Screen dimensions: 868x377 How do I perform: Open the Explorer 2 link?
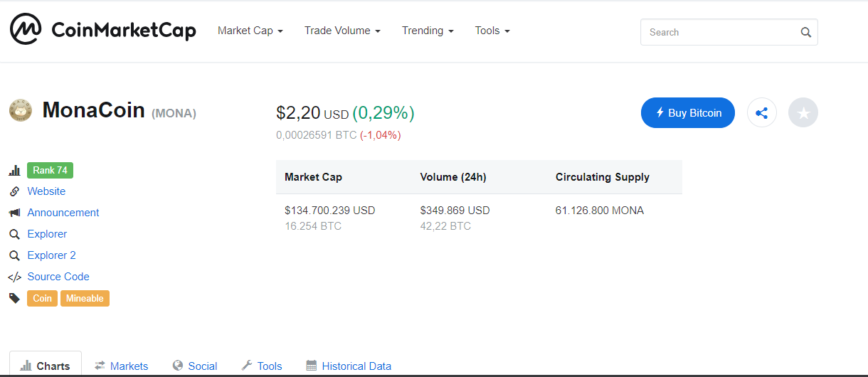click(51, 255)
